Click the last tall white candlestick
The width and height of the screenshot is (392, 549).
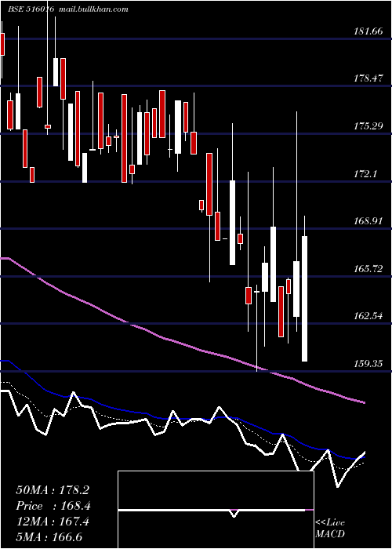304,299
